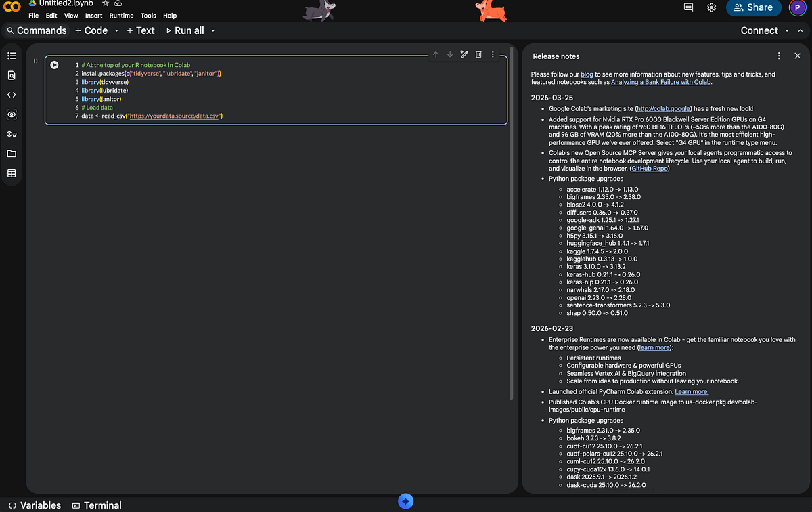
Task: Click the notebook vertical scrollbar
Action: pos(512,223)
